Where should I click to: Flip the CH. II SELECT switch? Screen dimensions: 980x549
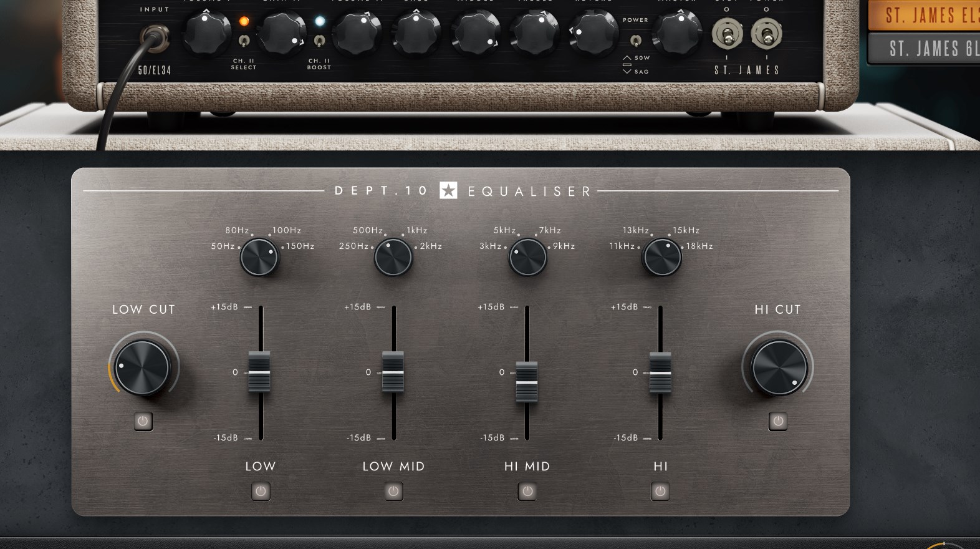click(244, 41)
